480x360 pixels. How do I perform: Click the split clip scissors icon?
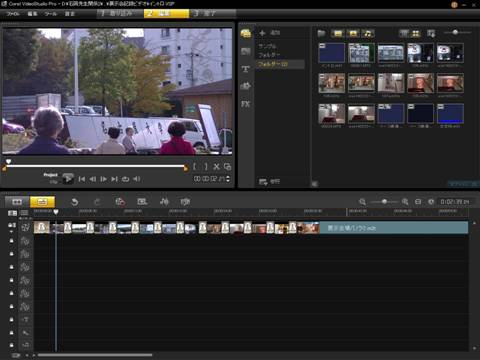point(217,167)
